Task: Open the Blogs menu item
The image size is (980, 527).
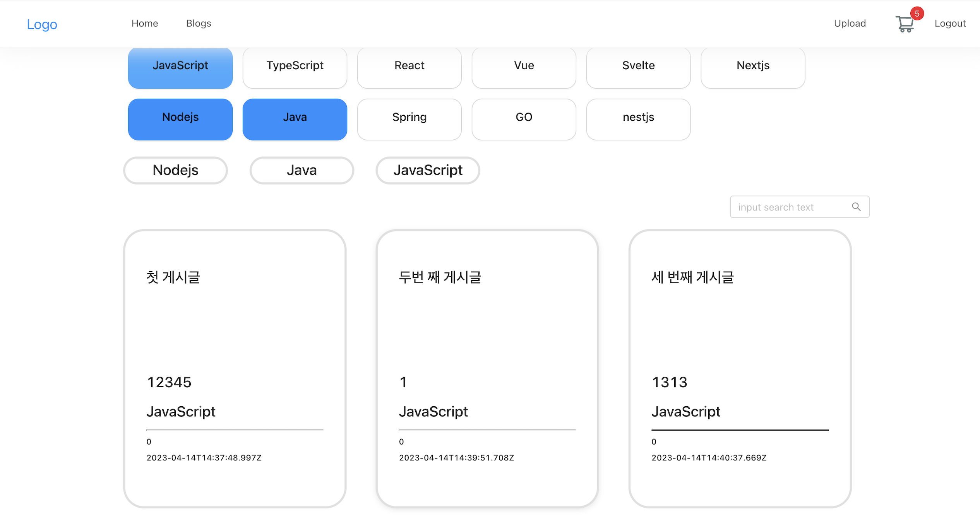Action: coord(198,23)
